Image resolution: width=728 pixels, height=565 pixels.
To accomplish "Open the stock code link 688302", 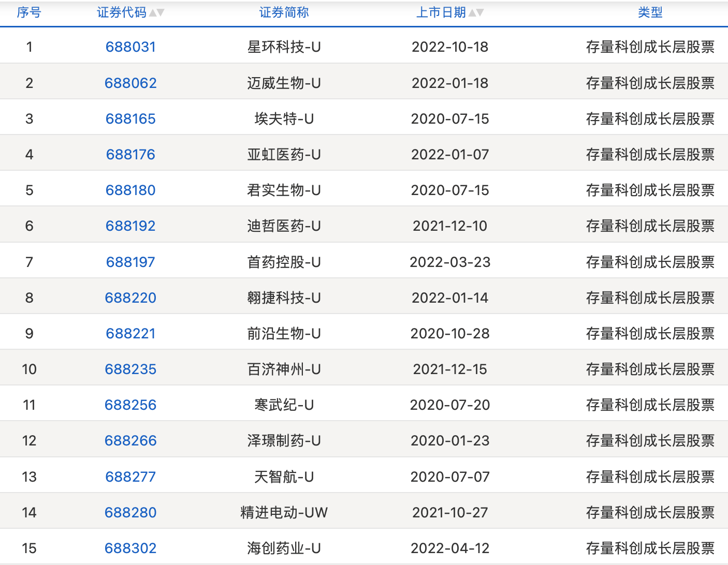I will pyautogui.click(x=130, y=547).
